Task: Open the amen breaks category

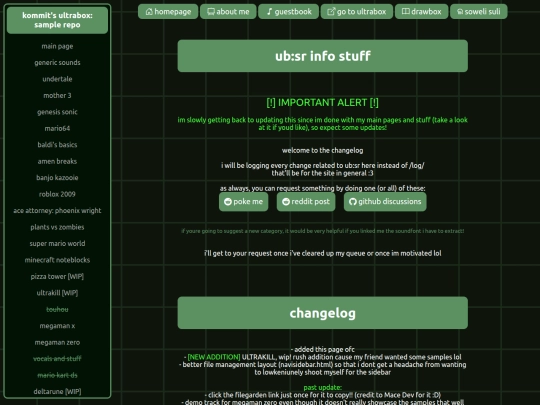Action: coord(57,162)
